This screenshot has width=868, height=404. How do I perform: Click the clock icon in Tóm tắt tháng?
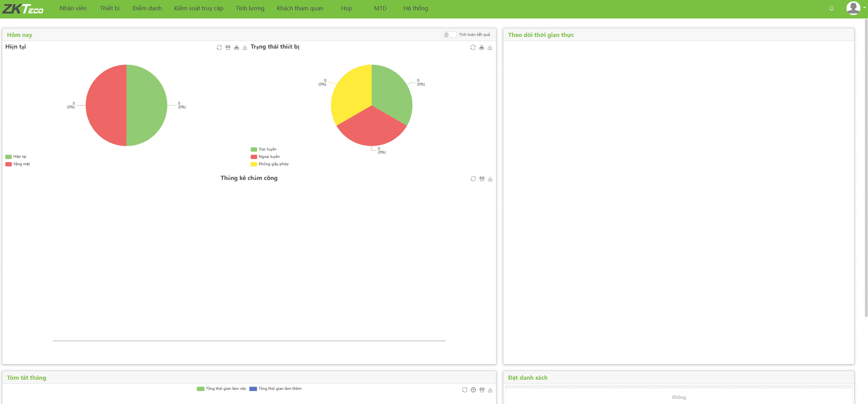coord(473,390)
